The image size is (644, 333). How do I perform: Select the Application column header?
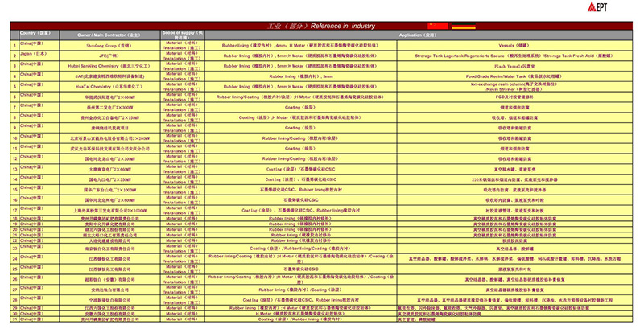[x=419, y=35]
